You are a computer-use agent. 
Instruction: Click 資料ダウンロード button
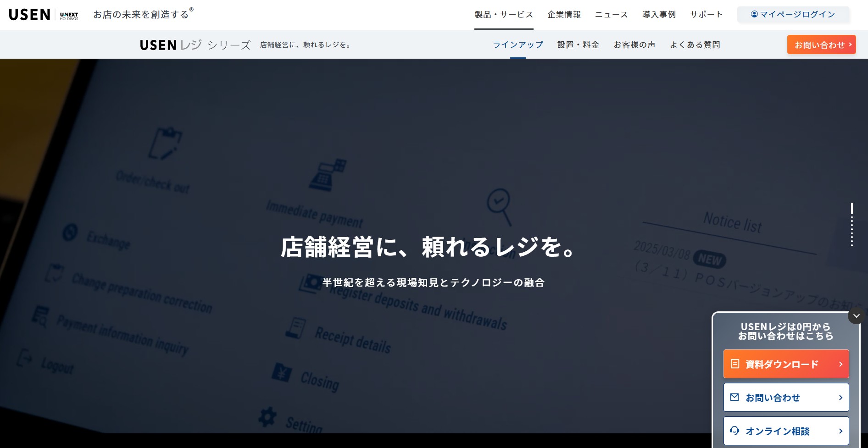click(786, 364)
